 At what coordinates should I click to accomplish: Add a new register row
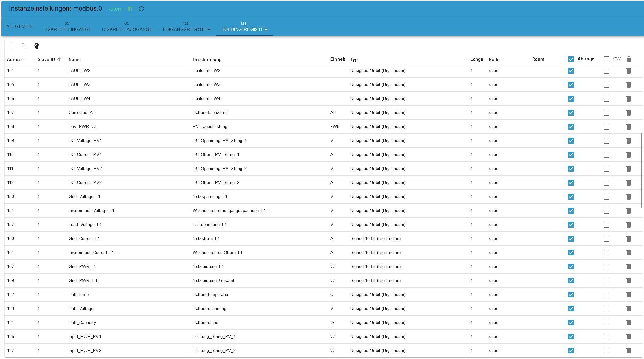(11, 46)
